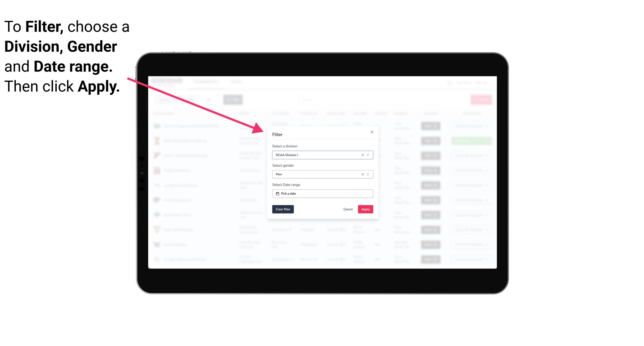644x346 pixels.
Task: Click the Filter dialog title area
Action: click(x=278, y=134)
